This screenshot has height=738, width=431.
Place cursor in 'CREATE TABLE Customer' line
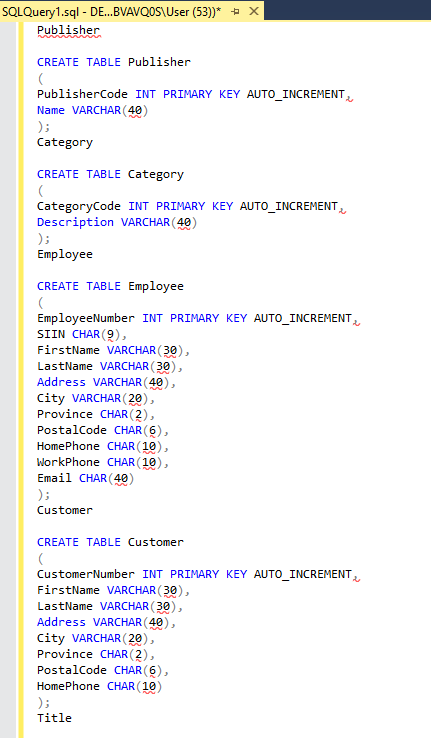(111, 542)
